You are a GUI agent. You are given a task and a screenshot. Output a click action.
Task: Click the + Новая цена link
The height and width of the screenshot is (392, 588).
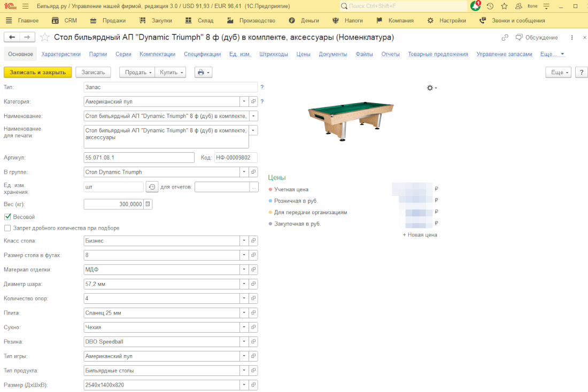tap(420, 235)
